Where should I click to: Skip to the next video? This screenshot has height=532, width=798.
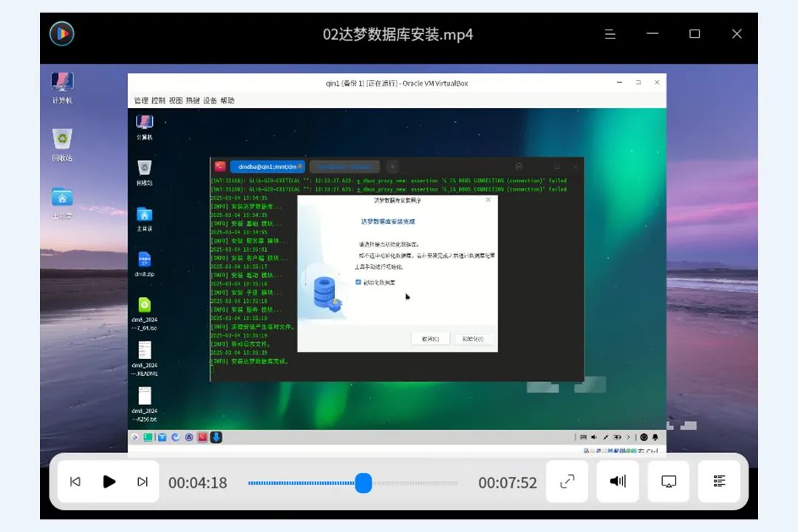click(x=143, y=482)
